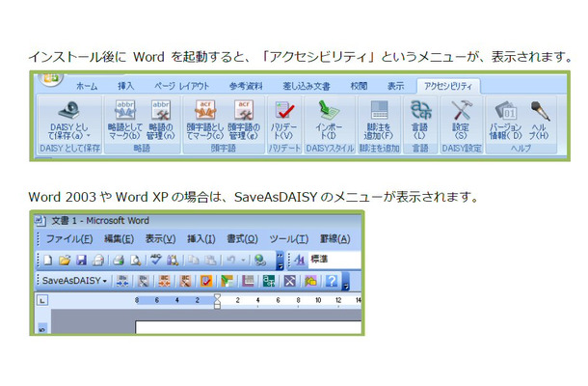Click the Research icon beside spell check
The image size is (588, 386).
[x=173, y=260]
